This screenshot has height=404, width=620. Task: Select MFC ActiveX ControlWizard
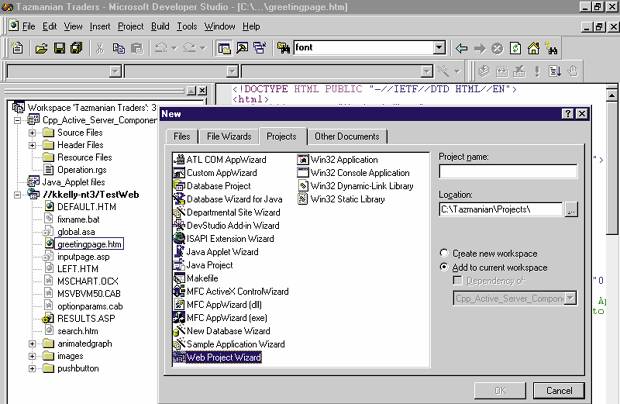click(231, 291)
